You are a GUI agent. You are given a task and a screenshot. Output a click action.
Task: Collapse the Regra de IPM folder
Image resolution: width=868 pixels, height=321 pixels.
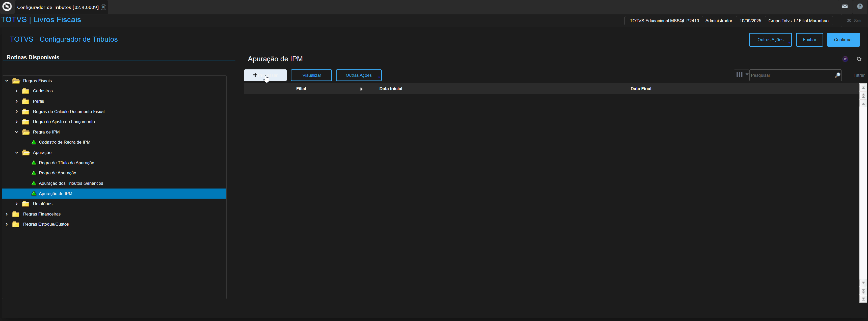coord(16,132)
